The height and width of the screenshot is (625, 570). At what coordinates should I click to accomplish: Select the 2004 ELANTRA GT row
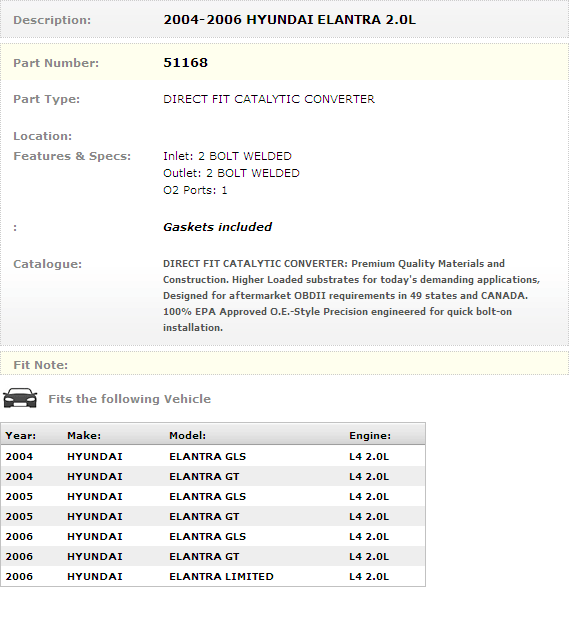pyautogui.click(x=213, y=476)
